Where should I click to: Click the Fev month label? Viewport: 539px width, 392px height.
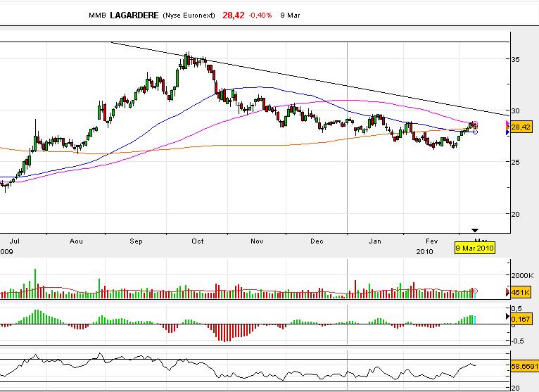pyautogui.click(x=432, y=241)
